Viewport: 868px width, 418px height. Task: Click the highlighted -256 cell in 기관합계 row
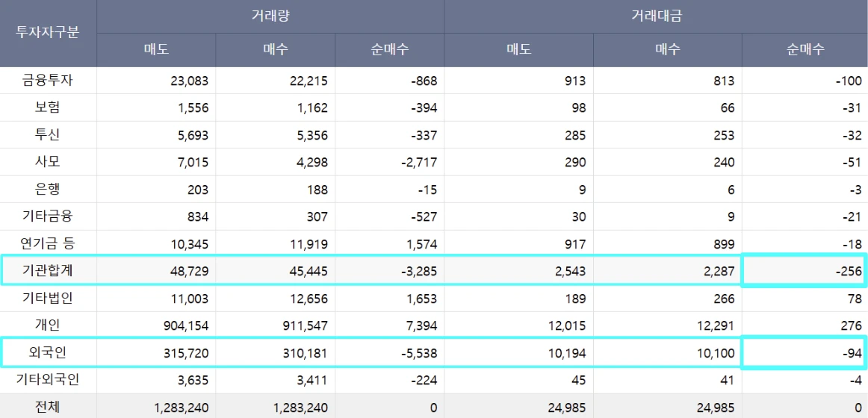804,272
